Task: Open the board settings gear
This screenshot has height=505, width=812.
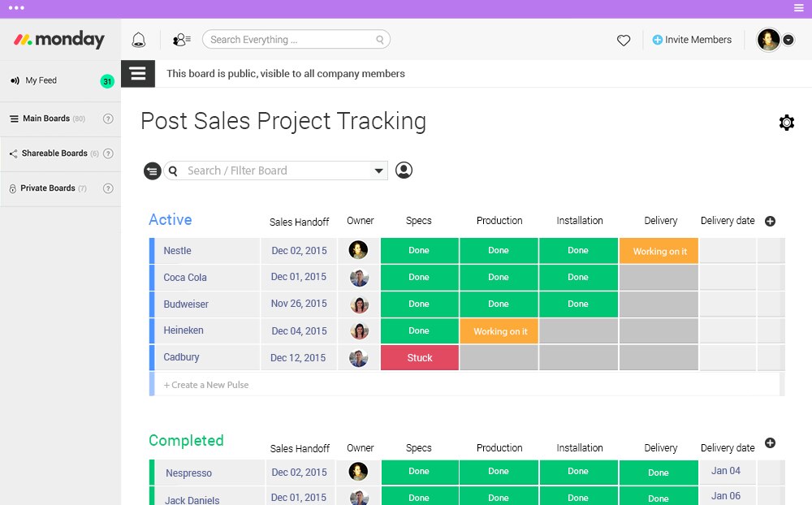Action: (787, 123)
